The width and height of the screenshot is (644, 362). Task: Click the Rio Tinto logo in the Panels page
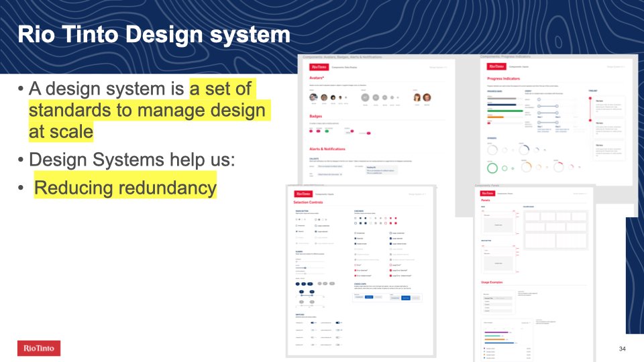(487, 193)
